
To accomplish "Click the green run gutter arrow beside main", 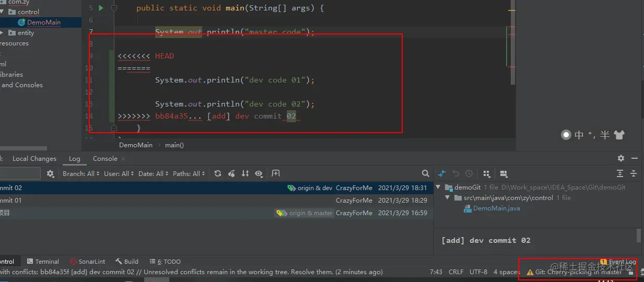I will tap(101, 8).
